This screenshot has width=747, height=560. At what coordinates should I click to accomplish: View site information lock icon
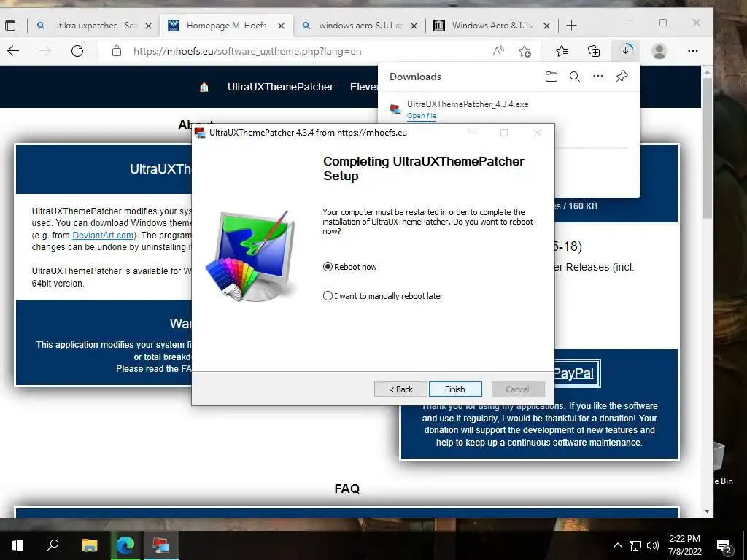(117, 51)
